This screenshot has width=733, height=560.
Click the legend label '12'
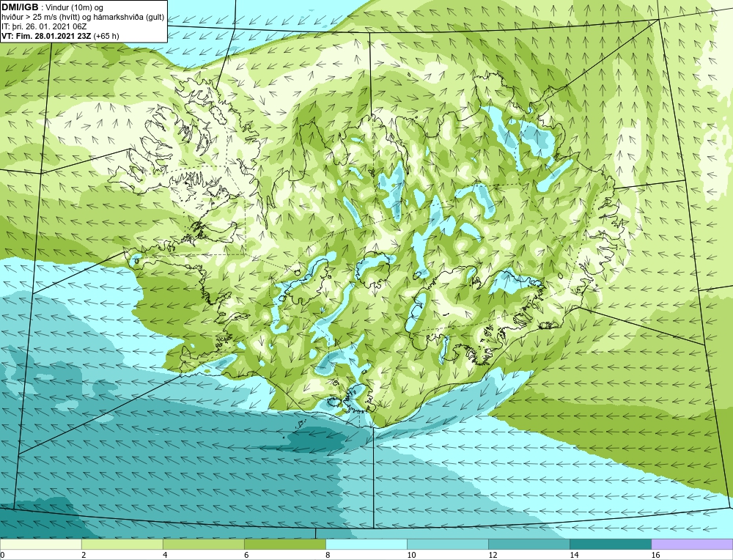click(x=493, y=555)
